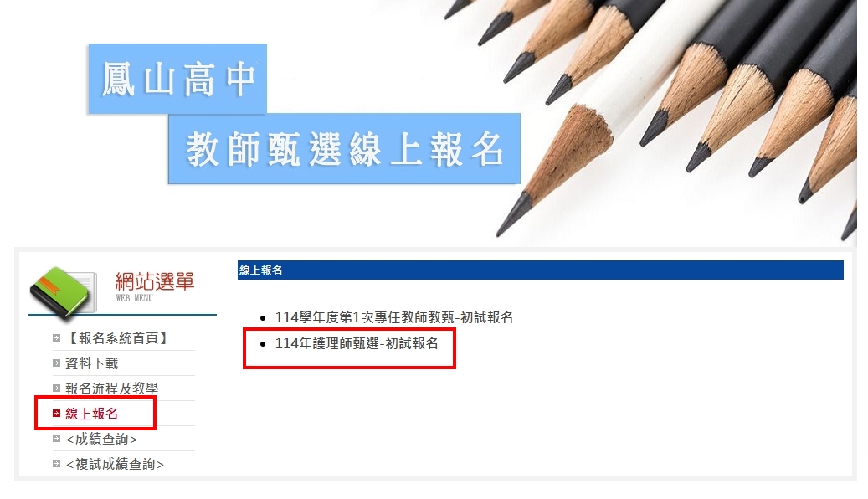Click the 網站選單 WEB MENU heading
This screenshot has width=868, height=499.
(x=155, y=287)
